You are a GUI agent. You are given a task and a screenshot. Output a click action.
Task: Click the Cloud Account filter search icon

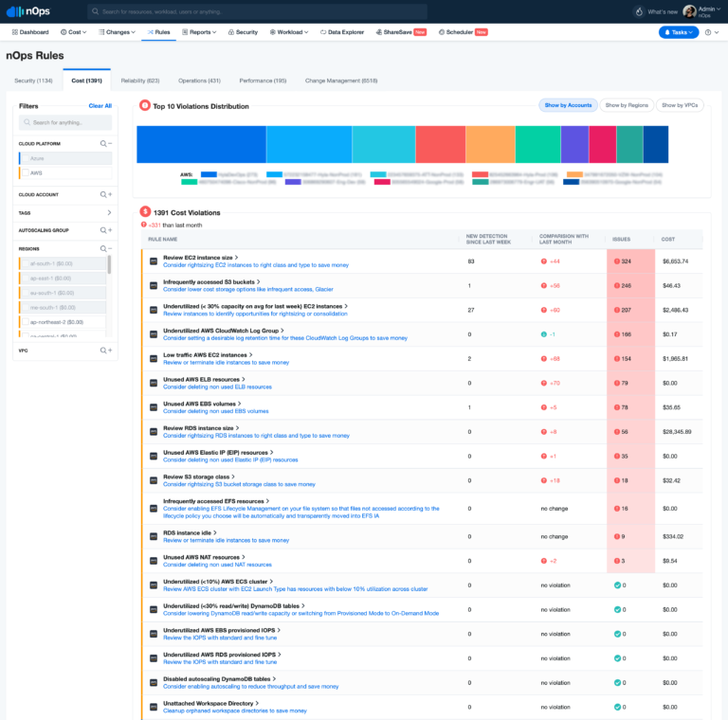pyautogui.click(x=103, y=193)
